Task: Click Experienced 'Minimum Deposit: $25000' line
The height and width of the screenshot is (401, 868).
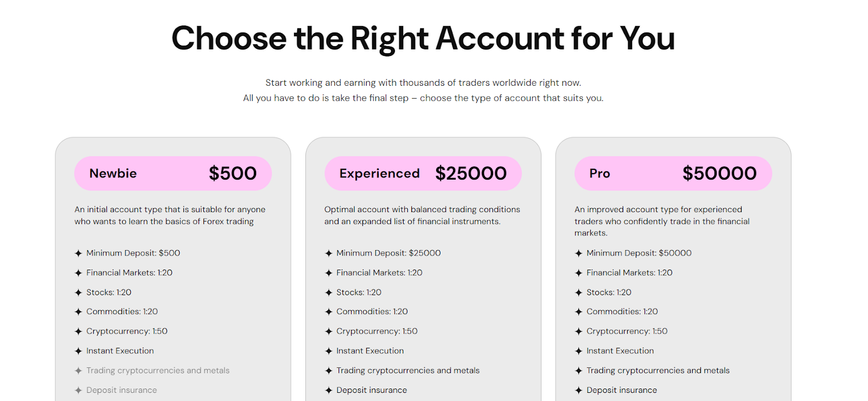Action: [x=388, y=253]
